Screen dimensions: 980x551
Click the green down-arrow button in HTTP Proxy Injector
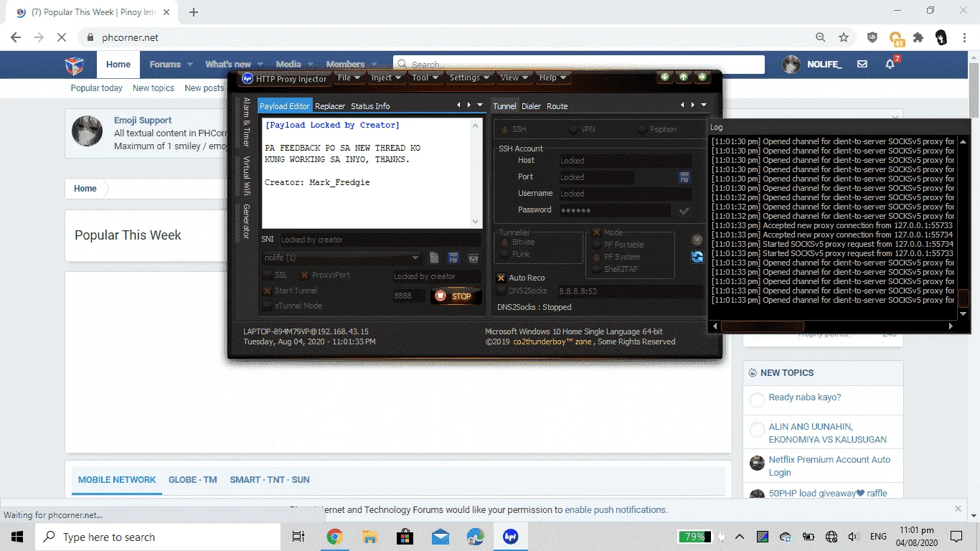click(x=665, y=77)
